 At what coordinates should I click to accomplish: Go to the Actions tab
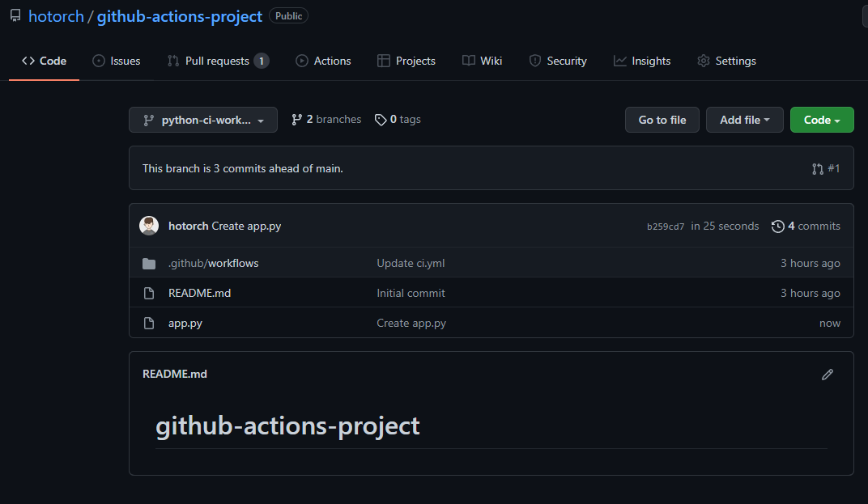click(323, 61)
